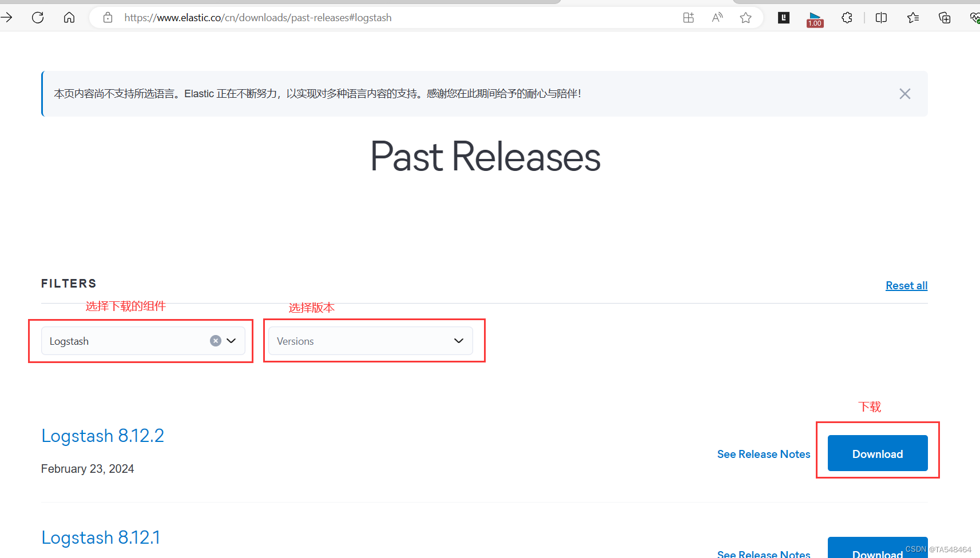This screenshot has width=980, height=558.
Task: Open the apps grid icon in the address bar
Action: pos(688,18)
